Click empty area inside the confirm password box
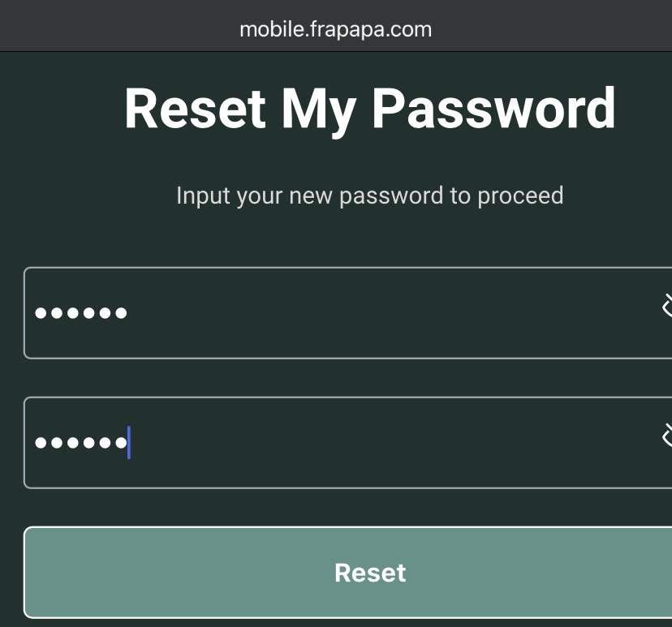The height and width of the screenshot is (627, 672). 386,442
